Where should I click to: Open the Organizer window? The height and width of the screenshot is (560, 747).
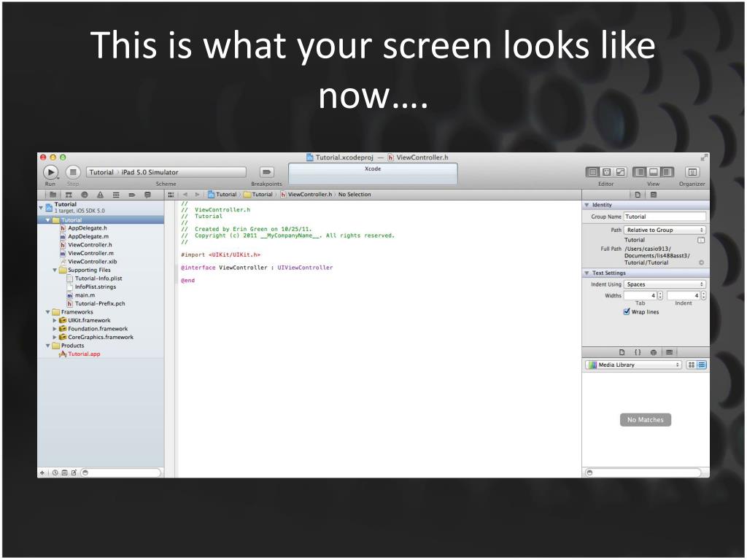click(x=692, y=172)
